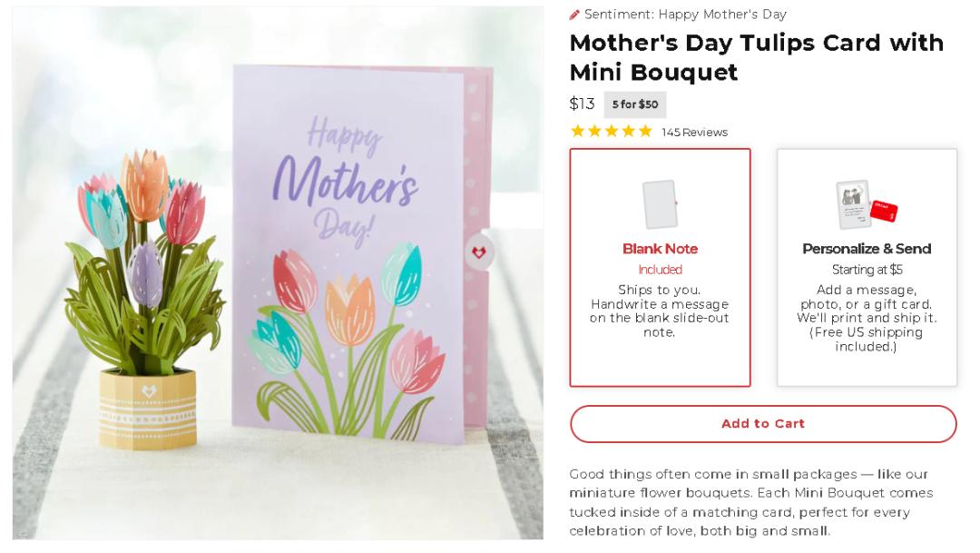Image resolution: width=980 pixels, height=553 pixels.
Task: Click the Starting at $5 text
Action: click(867, 270)
